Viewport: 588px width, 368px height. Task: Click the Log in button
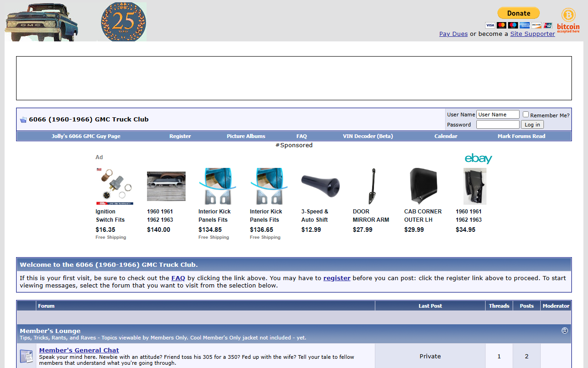(532, 125)
